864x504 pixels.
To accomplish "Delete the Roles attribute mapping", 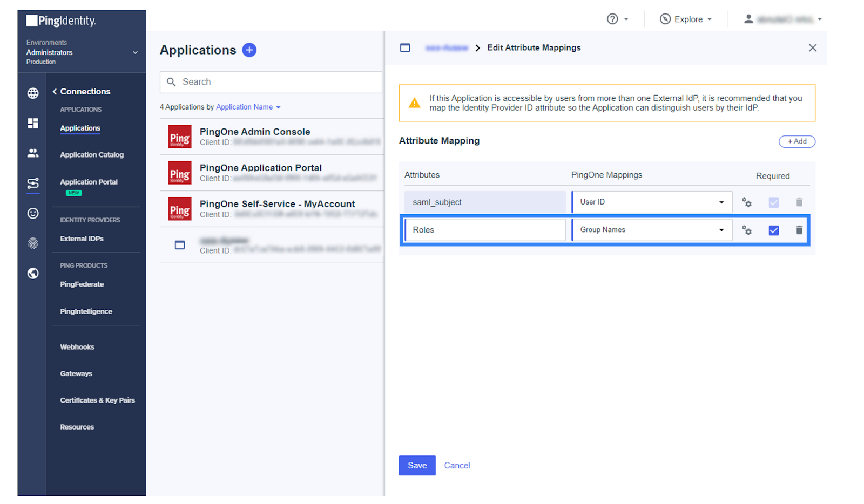I will tap(799, 230).
